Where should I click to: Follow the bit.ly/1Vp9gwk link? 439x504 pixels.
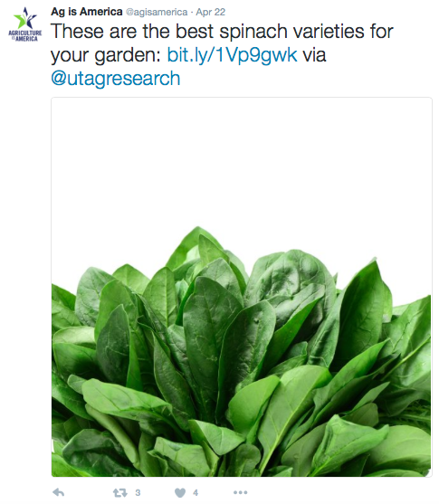[232, 54]
